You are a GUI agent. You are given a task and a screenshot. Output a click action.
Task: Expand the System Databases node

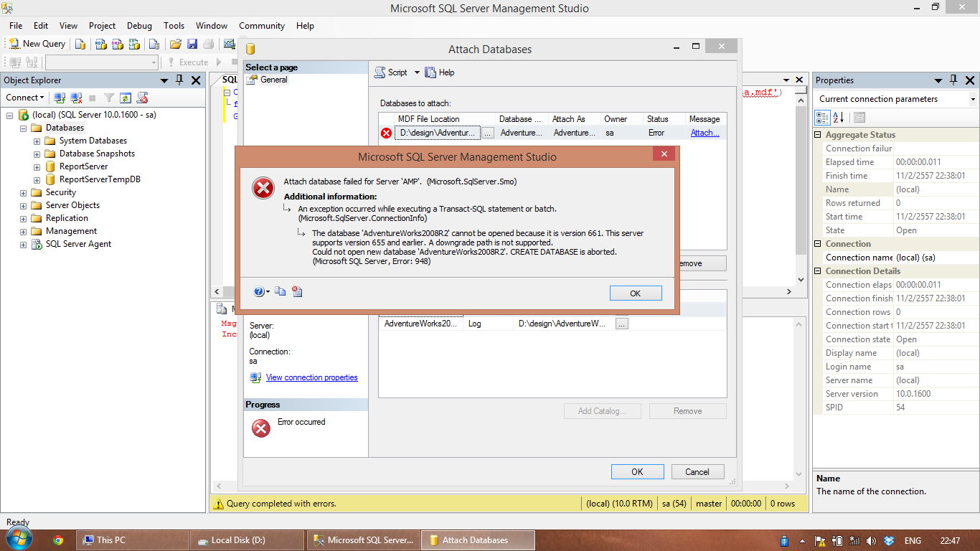point(37,141)
